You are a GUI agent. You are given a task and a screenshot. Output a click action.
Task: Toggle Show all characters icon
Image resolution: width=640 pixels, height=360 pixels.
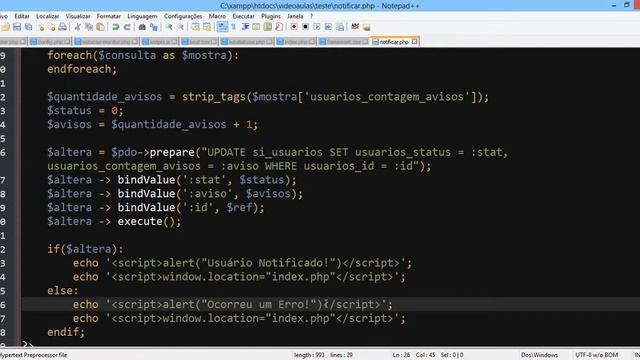233,27
